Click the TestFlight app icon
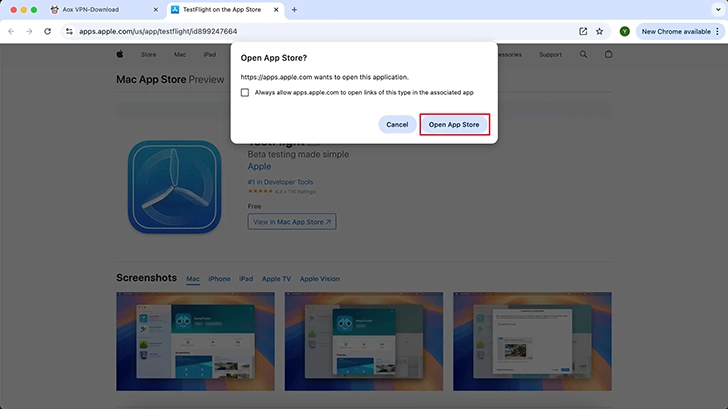Screen dimensions: 728x409 click(x=174, y=187)
